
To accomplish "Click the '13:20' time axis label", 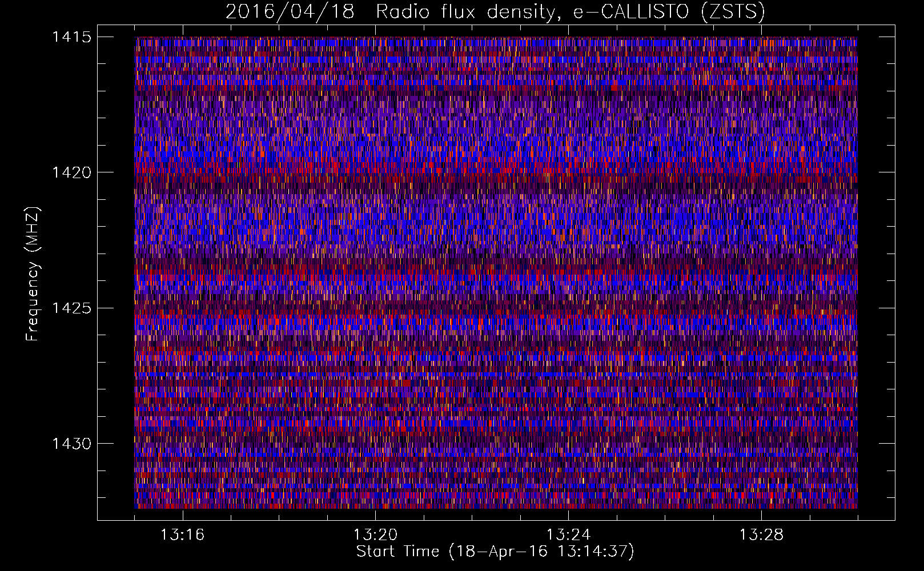I will (375, 535).
